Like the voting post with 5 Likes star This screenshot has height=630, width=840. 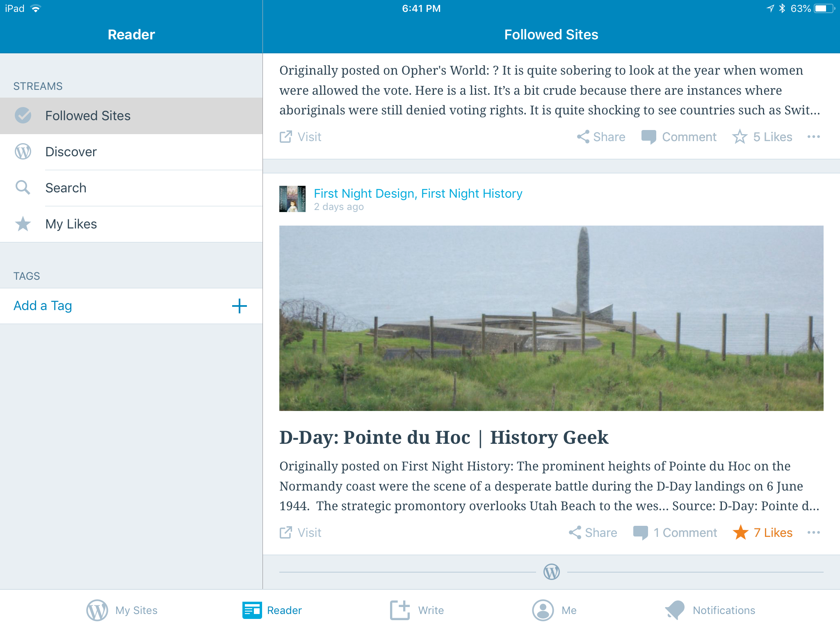coord(740,137)
